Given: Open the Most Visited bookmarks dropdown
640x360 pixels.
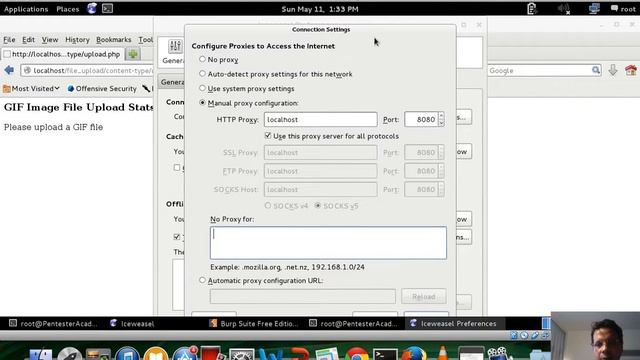Looking at the screenshot, I should (31, 89).
